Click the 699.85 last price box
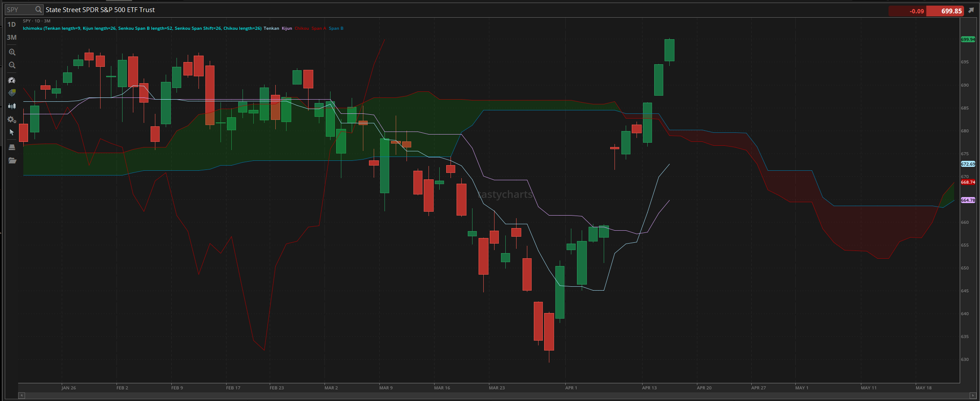980x401 pixels. [945, 11]
